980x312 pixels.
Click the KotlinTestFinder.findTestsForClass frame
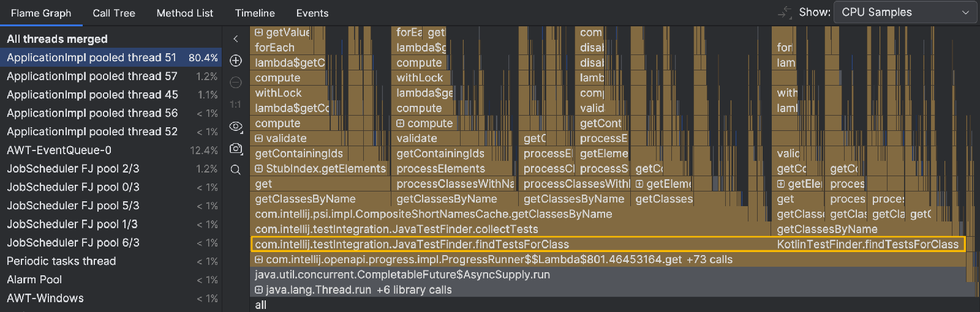point(868,245)
